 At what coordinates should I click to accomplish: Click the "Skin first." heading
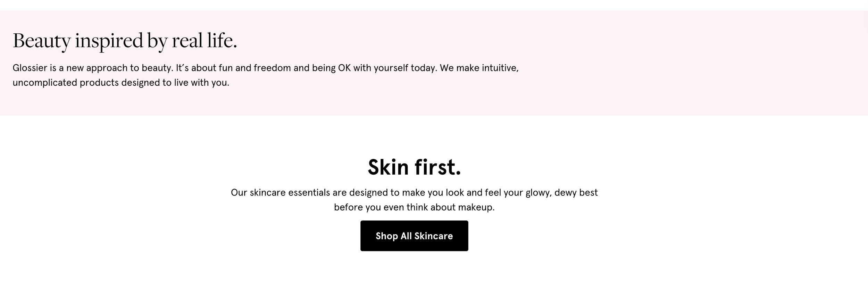(x=414, y=167)
